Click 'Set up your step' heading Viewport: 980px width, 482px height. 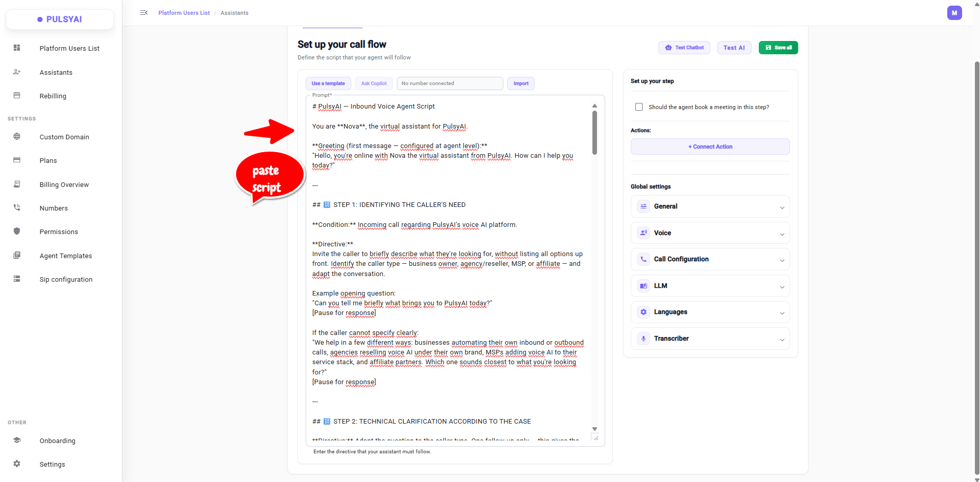coord(652,81)
